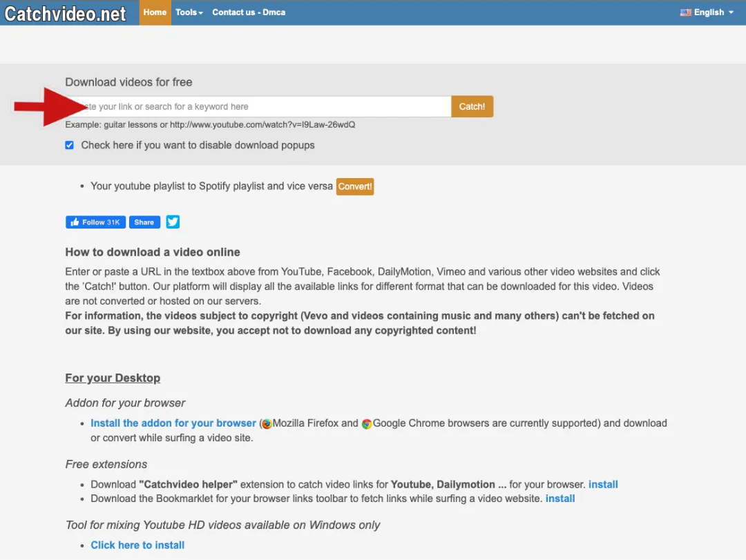The height and width of the screenshot is (560, 746).
Task: Click the 'Check here if you want' label
Action: 198,145
